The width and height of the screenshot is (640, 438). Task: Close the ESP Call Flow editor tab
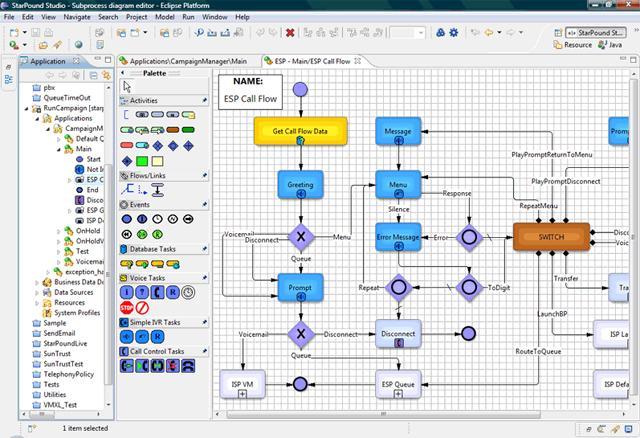(x=358, y=61)
